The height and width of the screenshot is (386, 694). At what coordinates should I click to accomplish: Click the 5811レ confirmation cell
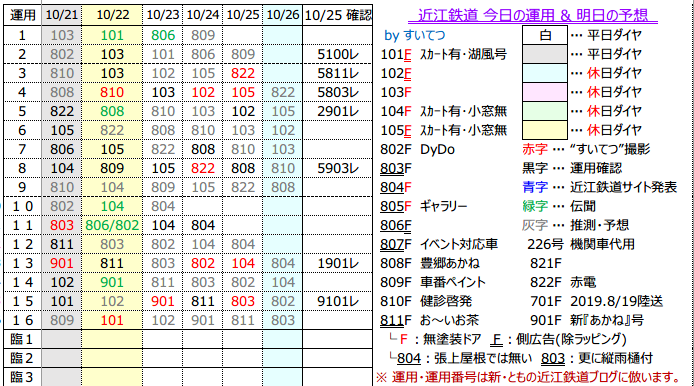338,73
